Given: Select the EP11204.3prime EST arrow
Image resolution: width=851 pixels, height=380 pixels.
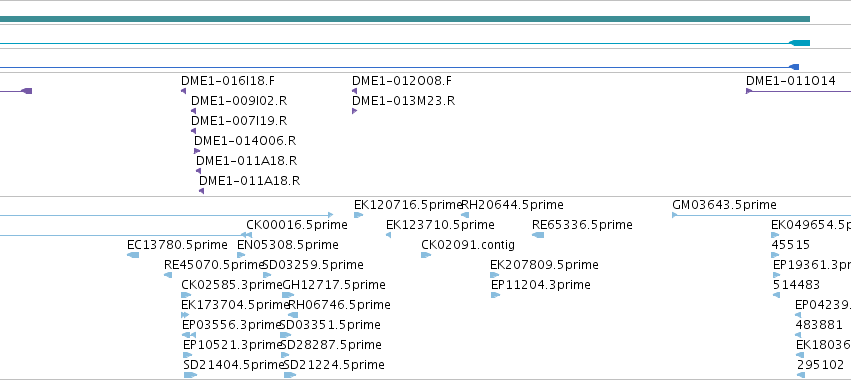Looking at the screenshot, I should pos(495,295).
